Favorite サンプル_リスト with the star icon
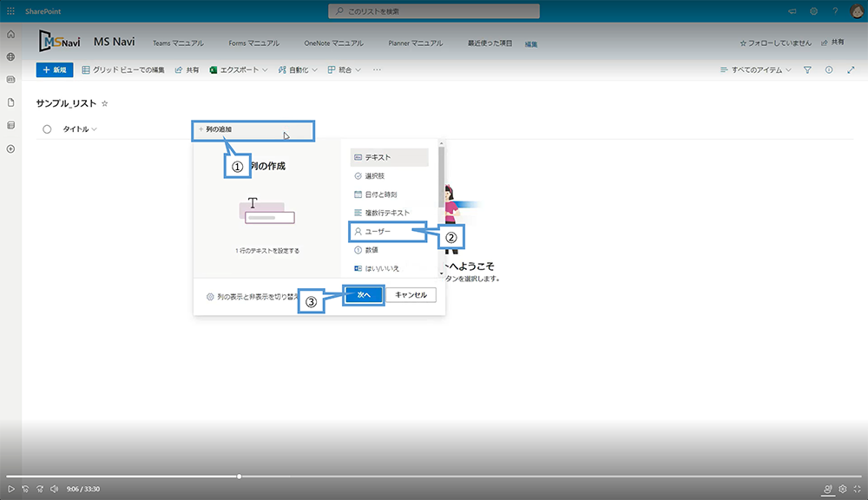This screenshot has height=500, width=868. coord(105,103)
